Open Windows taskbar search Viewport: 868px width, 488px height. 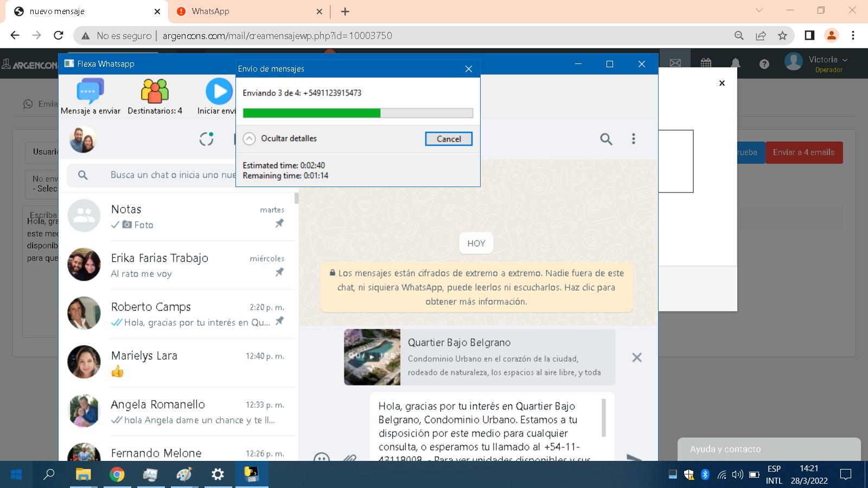tap(49, 474)
